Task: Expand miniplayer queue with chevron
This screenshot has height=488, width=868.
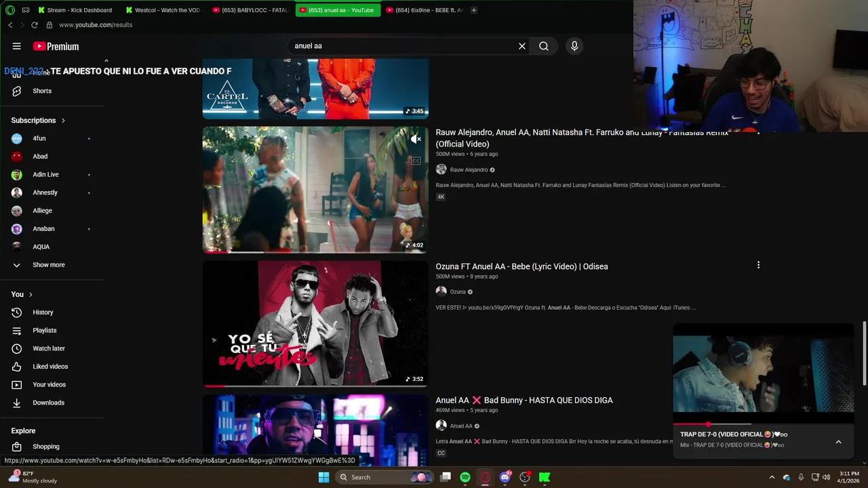Action: coord(838,442)
